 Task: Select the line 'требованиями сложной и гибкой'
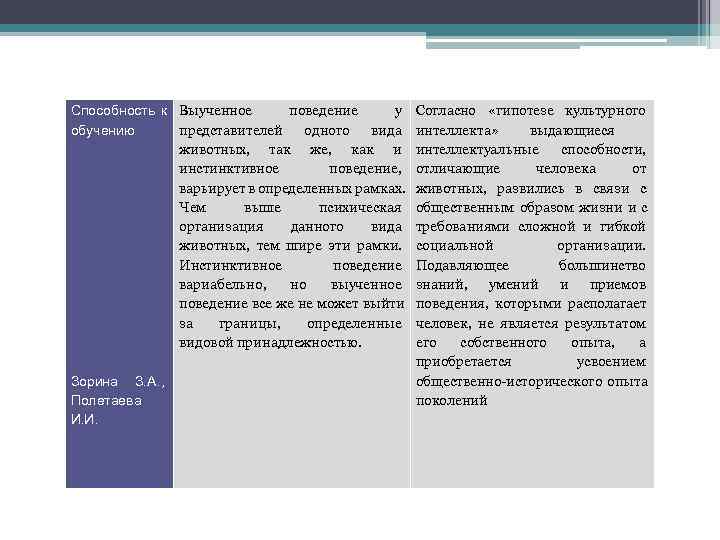point(531,227)
